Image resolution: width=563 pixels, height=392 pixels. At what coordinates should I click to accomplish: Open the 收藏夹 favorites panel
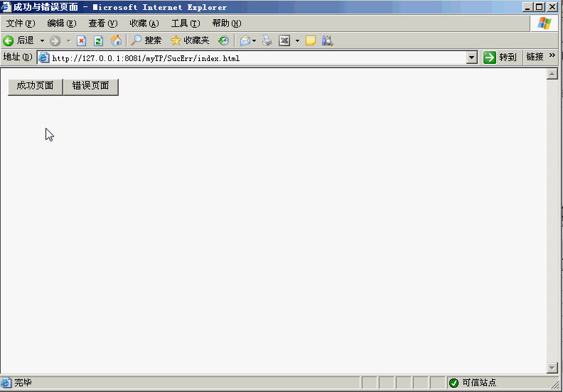pos(190,40)
